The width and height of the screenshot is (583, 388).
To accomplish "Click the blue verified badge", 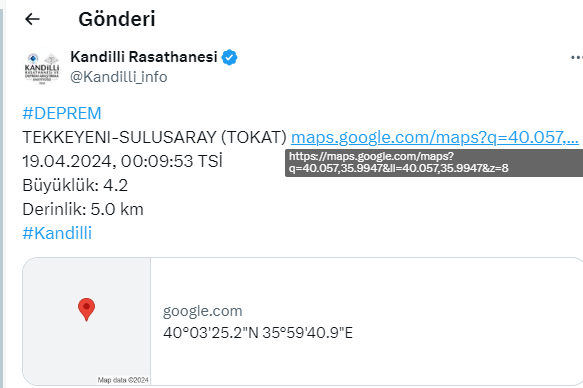I will [229, 58].
